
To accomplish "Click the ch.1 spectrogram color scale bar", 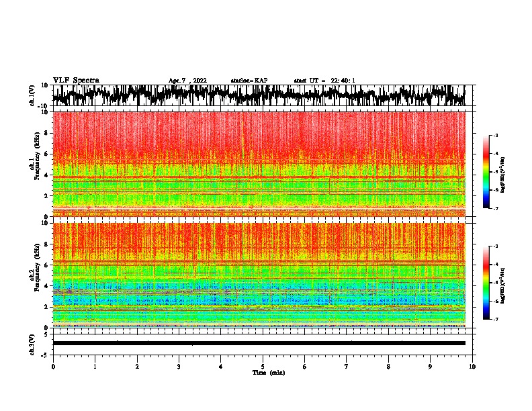I will pyautogui.click(x=486, y=172).
